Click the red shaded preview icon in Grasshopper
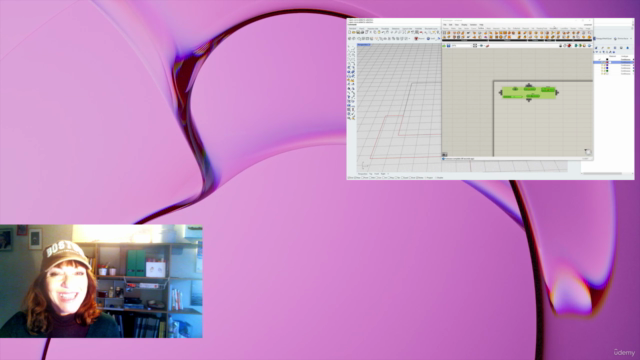 click(x=569, y=46)
